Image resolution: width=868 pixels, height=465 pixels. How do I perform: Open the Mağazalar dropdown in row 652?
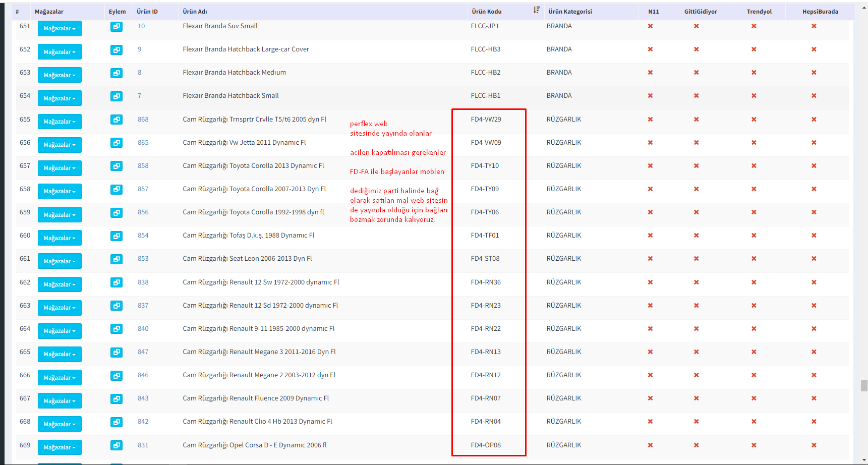coord(60,52)
